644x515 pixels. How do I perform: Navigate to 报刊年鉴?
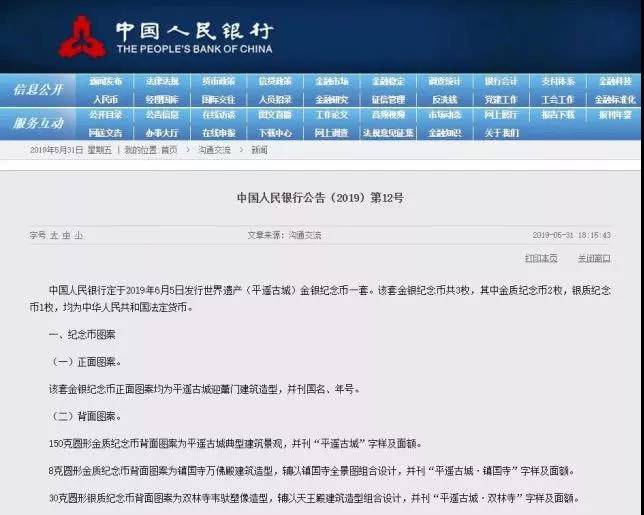pos(615,115)
